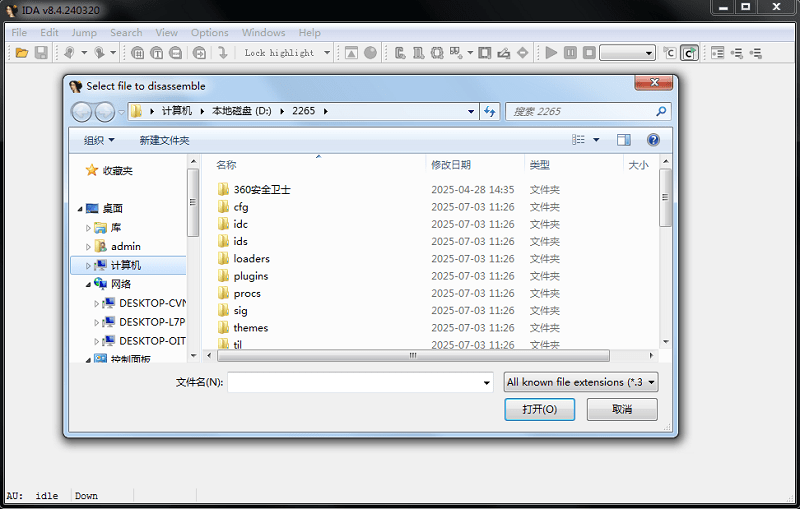Expand the DESKTOP-L7P network node
The image size is (800, 509).
(96, 322)
